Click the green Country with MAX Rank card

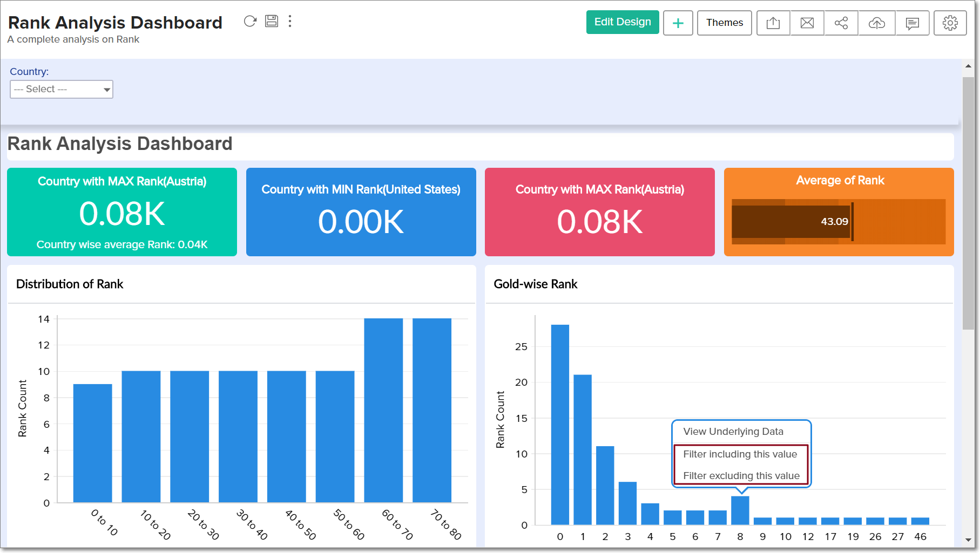point(122,212)
